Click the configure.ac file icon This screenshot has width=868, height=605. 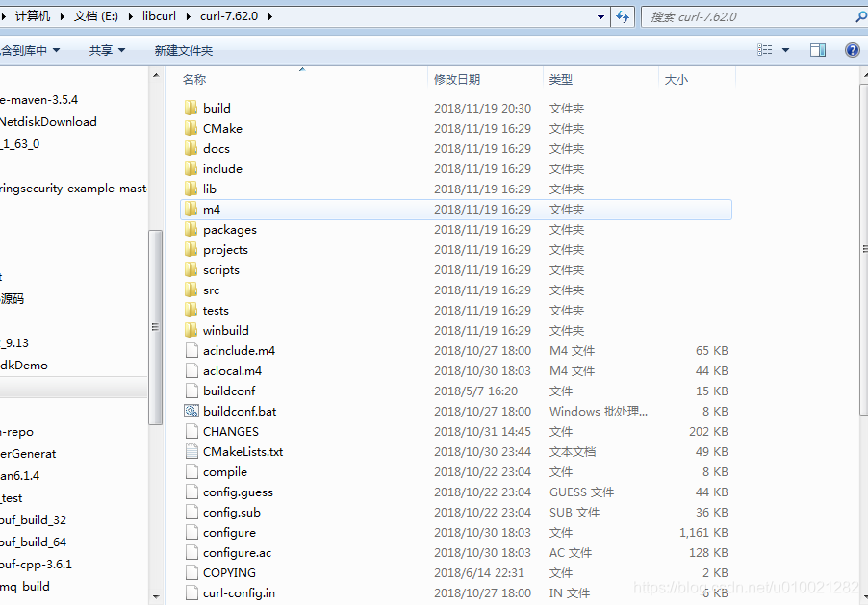(x=191, y=552)
